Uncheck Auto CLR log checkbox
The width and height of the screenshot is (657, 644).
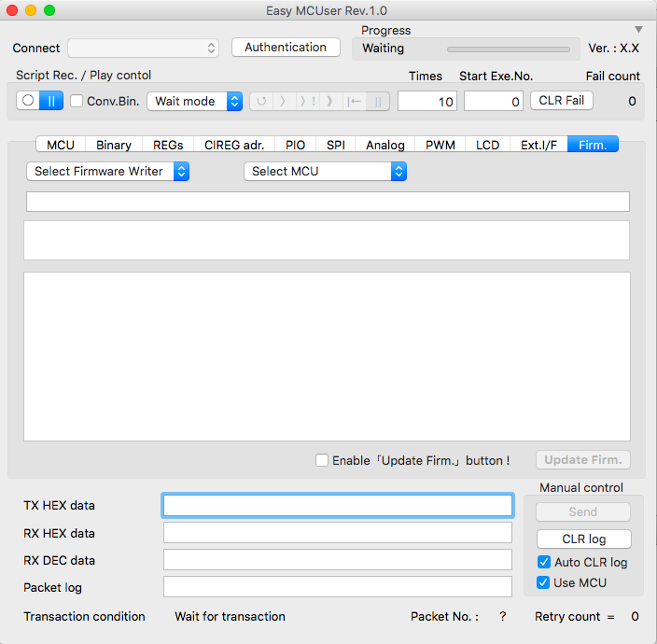click(x=544, y=562)
